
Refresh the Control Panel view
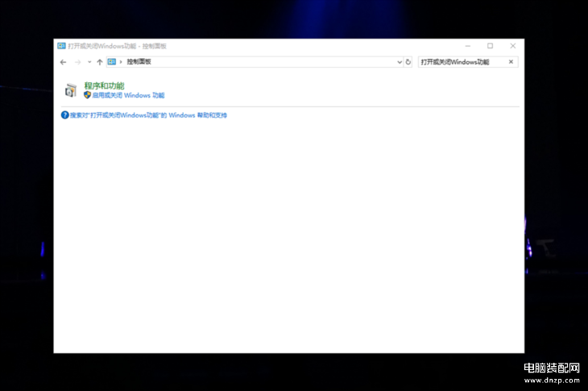[408, 62]
